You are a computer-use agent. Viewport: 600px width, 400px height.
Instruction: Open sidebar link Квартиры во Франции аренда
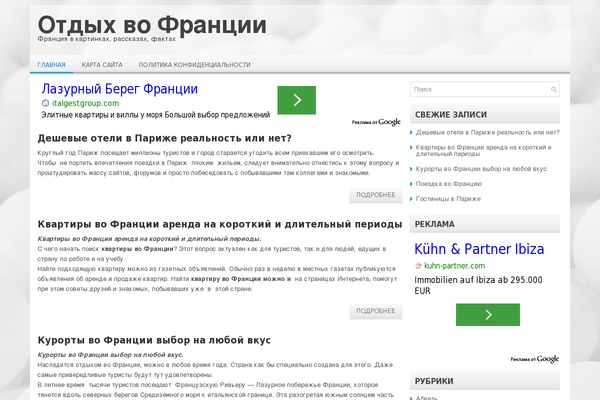click(484, 150)
